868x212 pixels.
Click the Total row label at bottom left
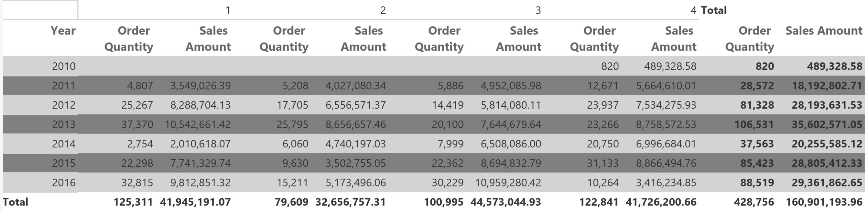tap(16, 202)
